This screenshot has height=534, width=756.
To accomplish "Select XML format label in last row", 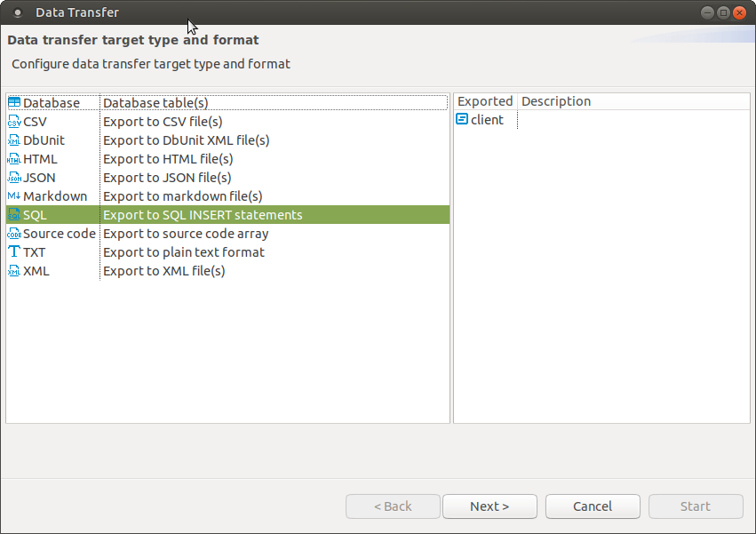I will point(36,271).
